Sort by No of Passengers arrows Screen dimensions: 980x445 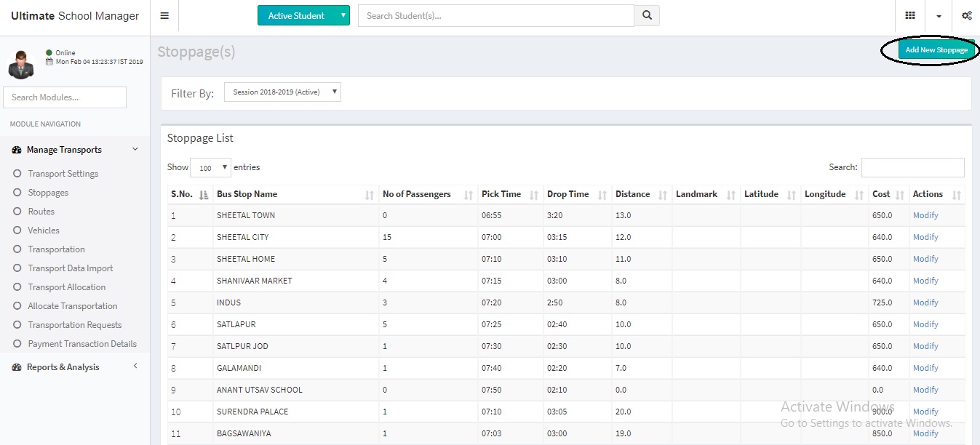468,195
